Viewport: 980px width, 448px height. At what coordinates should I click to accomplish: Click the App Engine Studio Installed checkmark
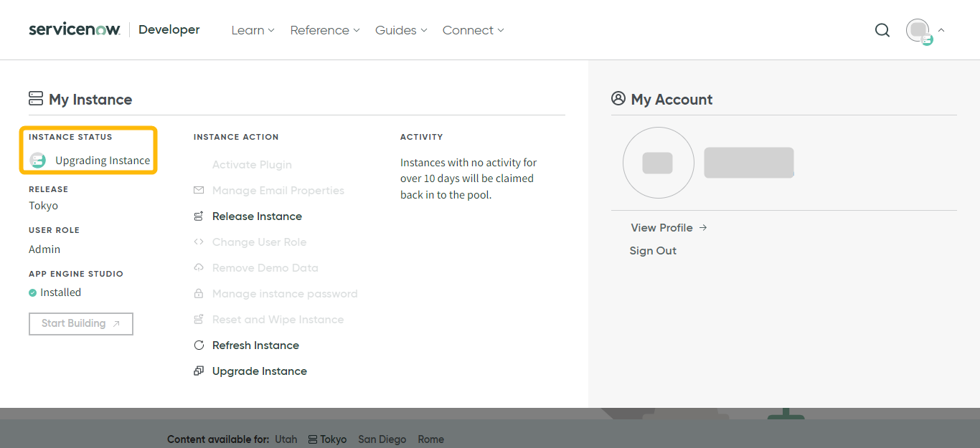coord(34,292)
